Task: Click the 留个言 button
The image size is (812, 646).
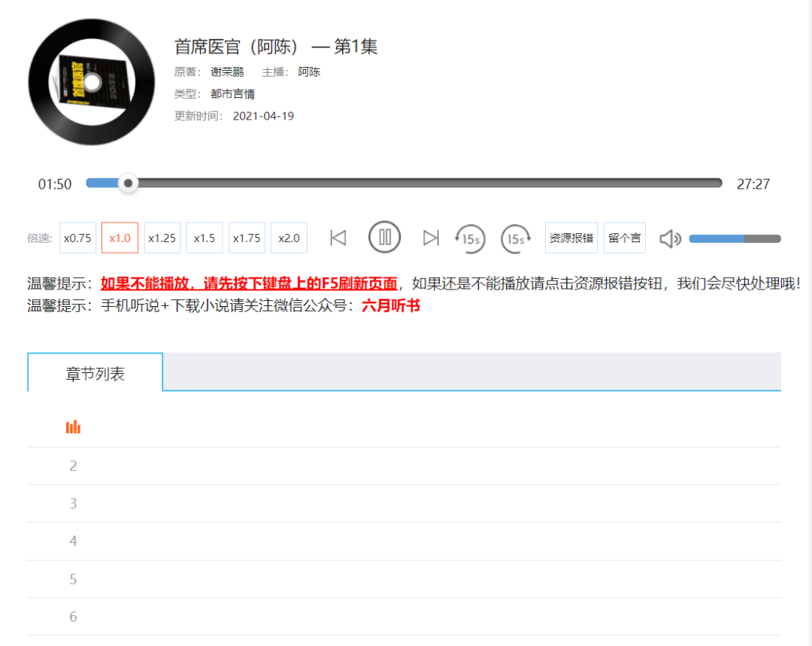Action: point(625,237)
